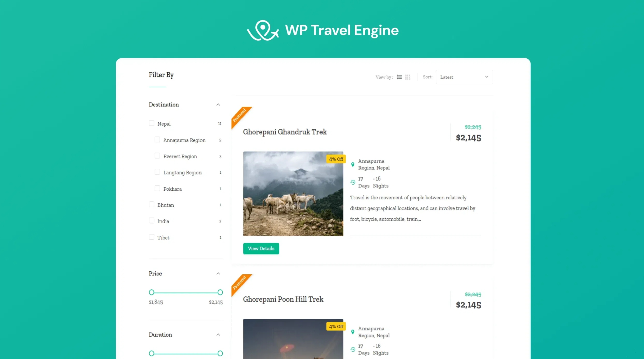Click clock duration icon on Ghandruk Trek

pos(353,182)
